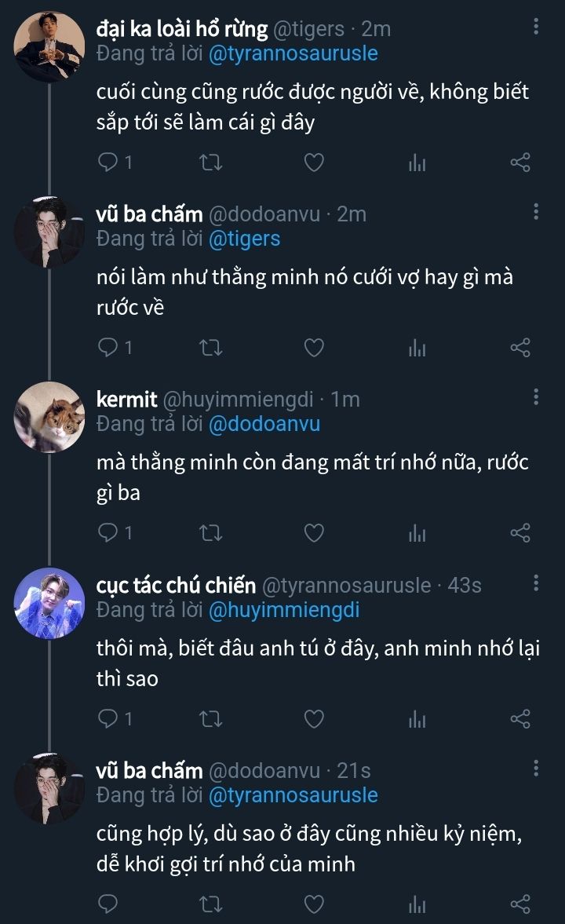View analytics on the last tweet
Viewport: 565px width, 924px height.
(417, 904)
